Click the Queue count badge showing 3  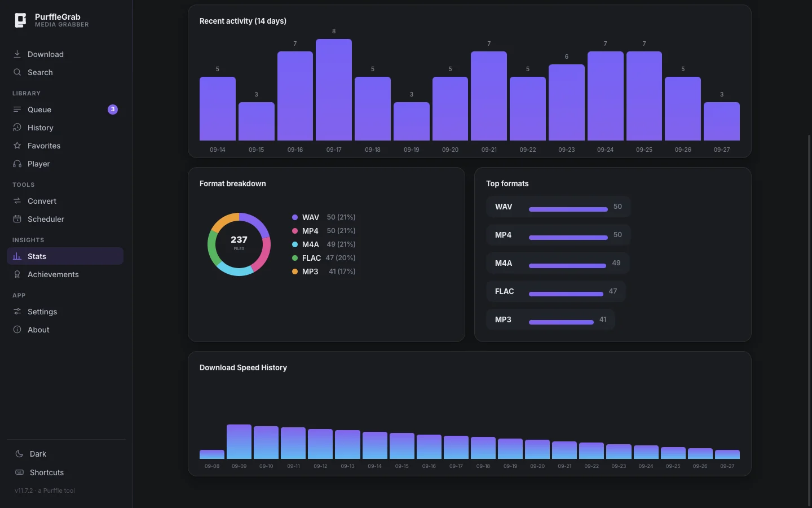click(113, 110)
